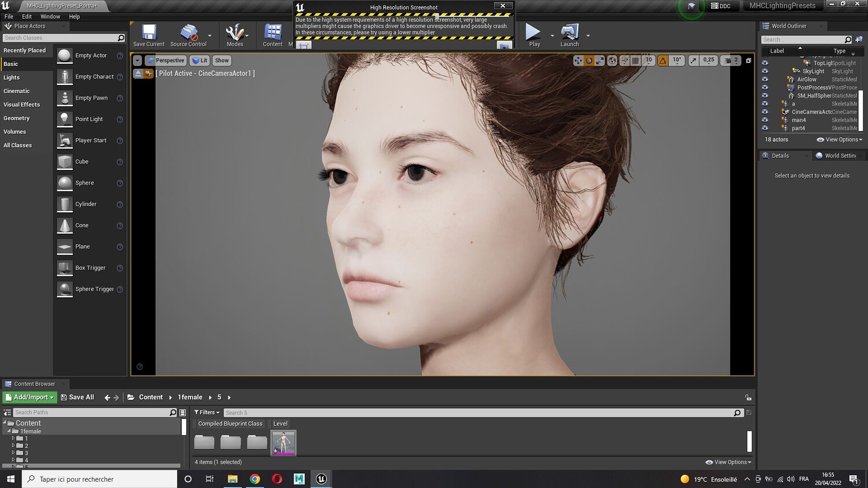Select the scale gizmo tool in viewport
868x488 pixels.
599,61
